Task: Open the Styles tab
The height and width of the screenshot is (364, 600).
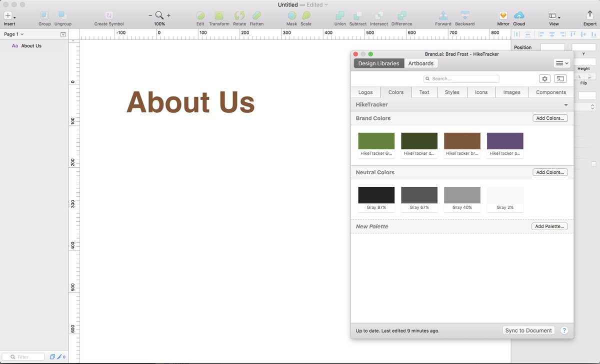Action: pyautogui.click(x=452, y=92)
